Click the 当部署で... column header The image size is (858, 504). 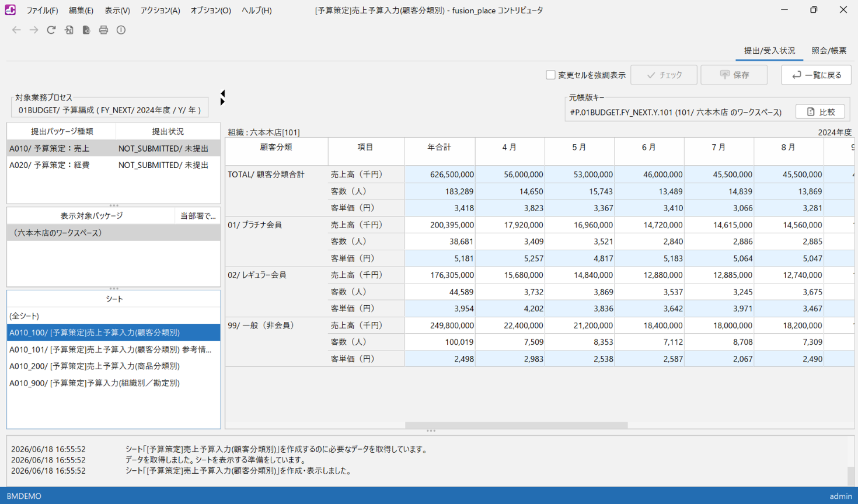tap(198, 216)
